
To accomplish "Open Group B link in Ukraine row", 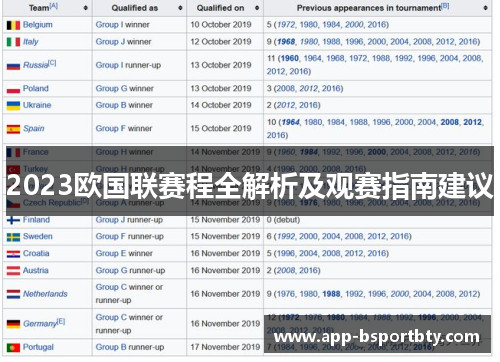I will (x=111, y=105).
